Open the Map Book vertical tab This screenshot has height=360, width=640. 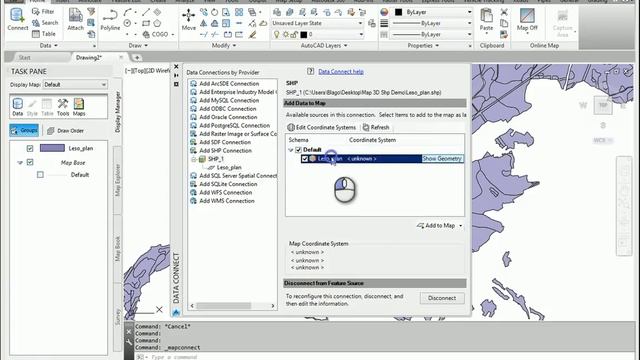(x=118, y=249)
